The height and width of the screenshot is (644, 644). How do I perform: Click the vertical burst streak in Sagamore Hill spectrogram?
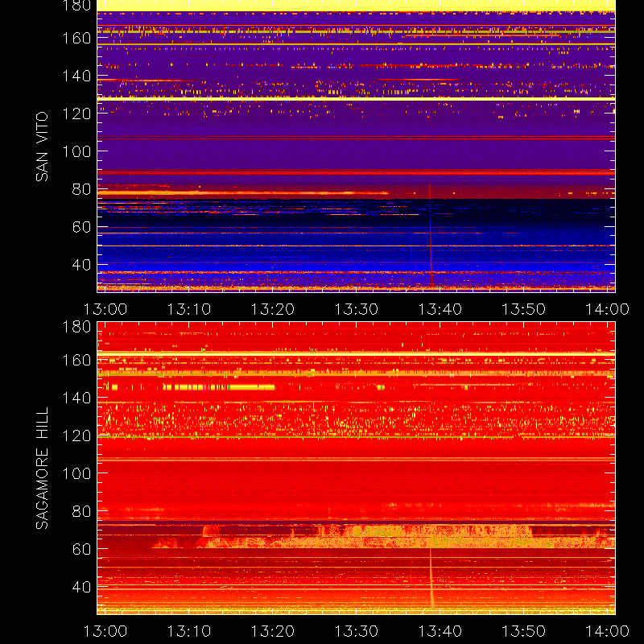431,579
